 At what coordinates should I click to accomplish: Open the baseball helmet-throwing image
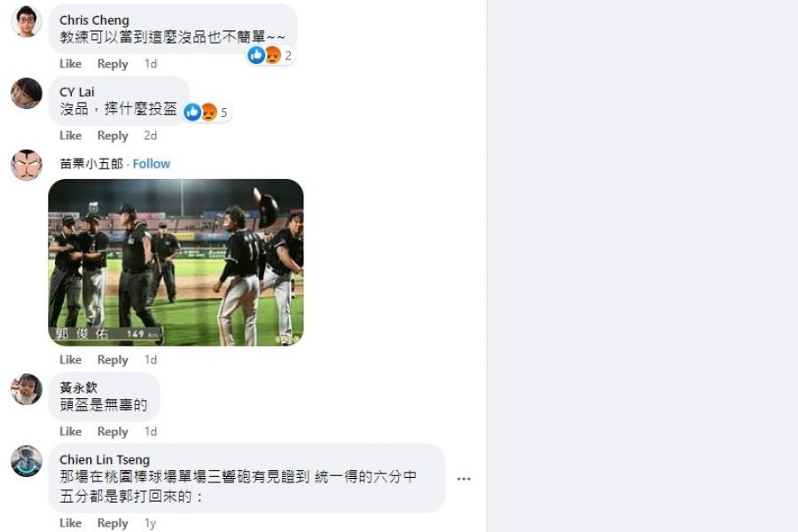176,262
